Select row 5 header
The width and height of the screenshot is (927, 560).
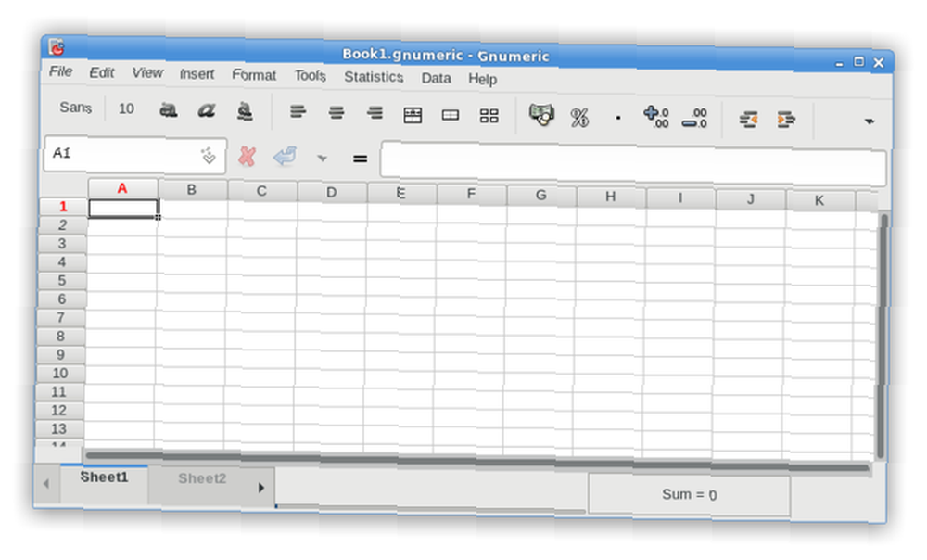point(62,281)
